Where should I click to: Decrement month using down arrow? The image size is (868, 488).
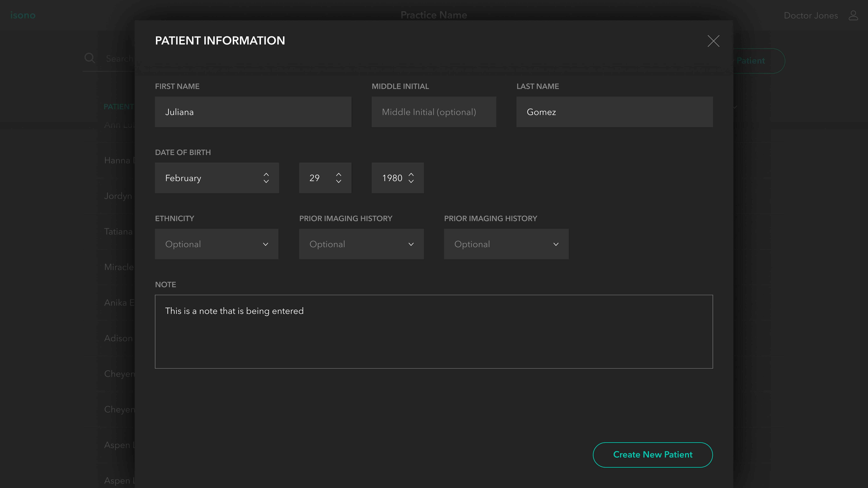click(x=266, y=182)
